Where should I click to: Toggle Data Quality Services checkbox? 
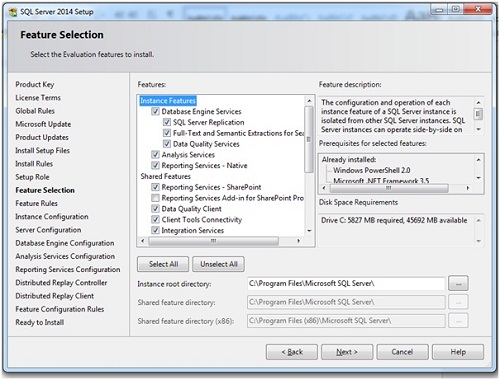[x=167, y=144]
